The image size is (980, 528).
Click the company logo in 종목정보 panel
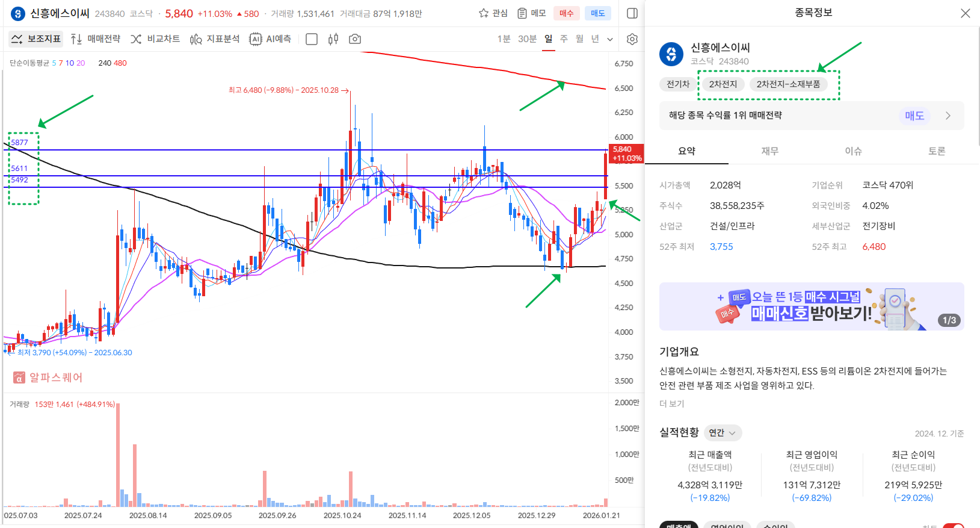point(671,54)
